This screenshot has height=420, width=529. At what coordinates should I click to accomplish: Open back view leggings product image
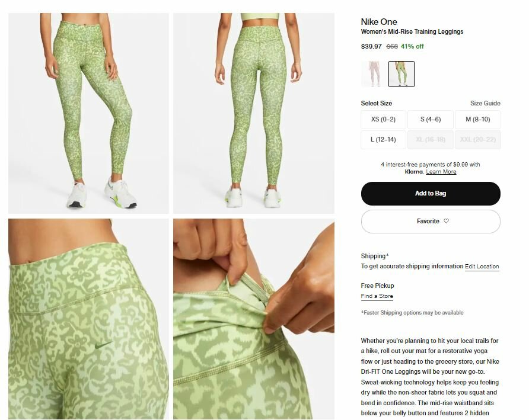(254, 113)
